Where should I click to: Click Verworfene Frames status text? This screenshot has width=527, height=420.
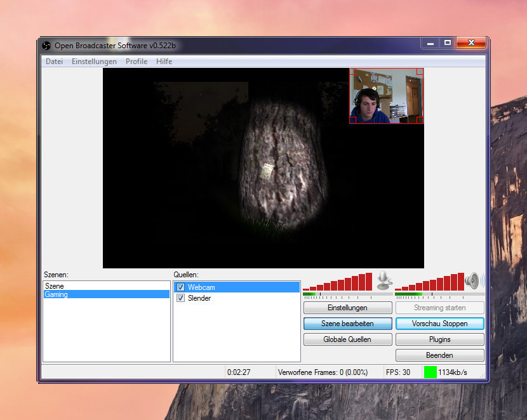tap(323, 372)
